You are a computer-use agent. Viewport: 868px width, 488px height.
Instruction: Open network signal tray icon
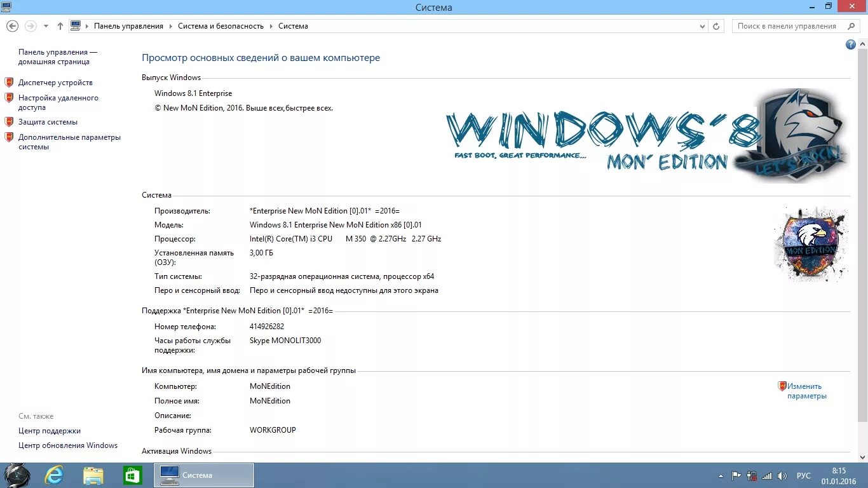click(767, 475)
